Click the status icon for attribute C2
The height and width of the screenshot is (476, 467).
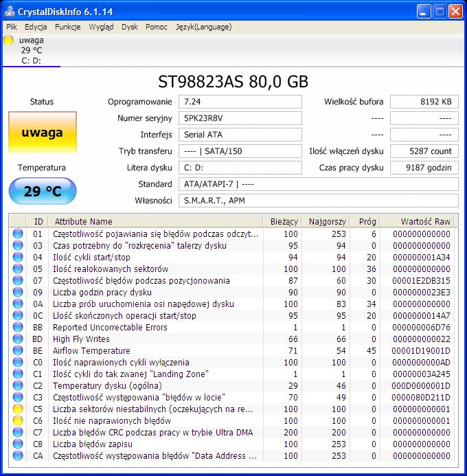click(18, 385)
